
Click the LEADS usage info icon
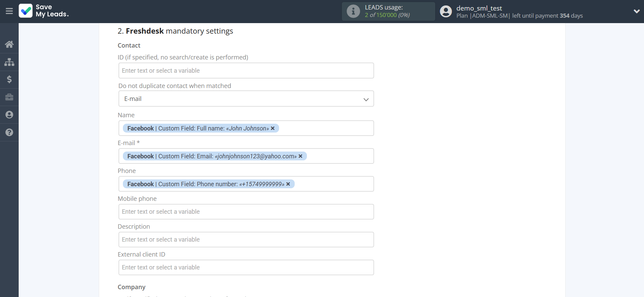pos(353,11)
